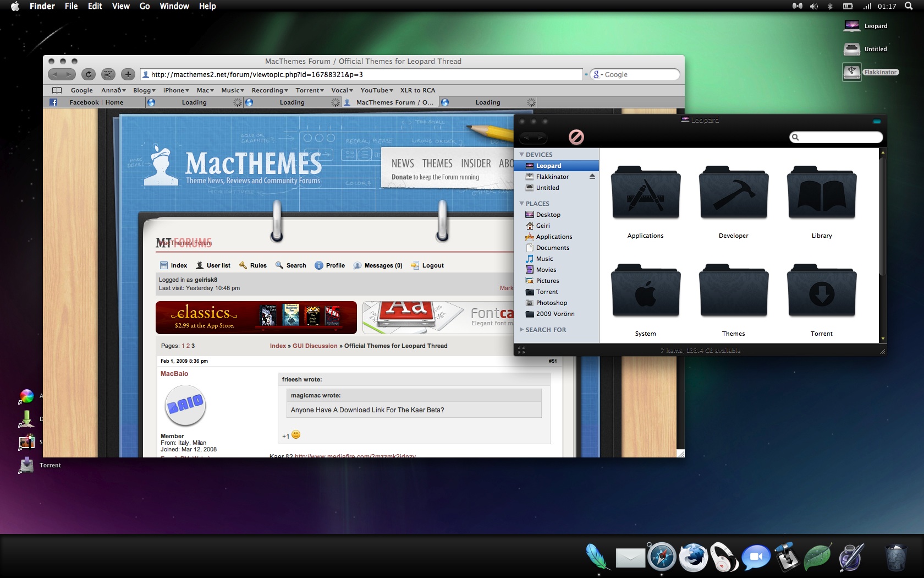Click the XLR to RCA bookmark
This screenshot has height=578, width=924.
pos(417,90)
